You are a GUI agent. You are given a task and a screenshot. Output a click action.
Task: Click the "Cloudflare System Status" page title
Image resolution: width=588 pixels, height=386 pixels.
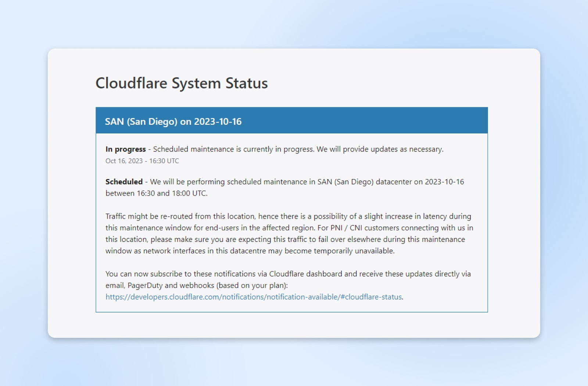click(x=182, y=83)
